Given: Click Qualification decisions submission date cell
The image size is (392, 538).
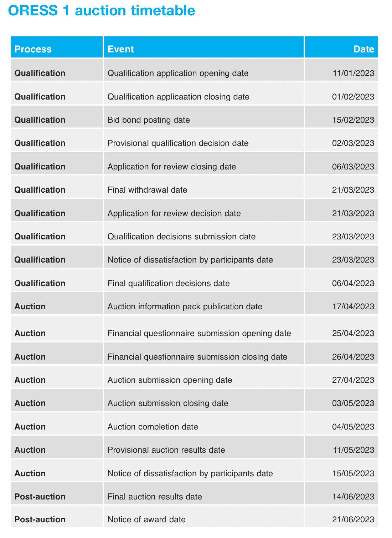Looking at the screenshot, I should (181, 237).
